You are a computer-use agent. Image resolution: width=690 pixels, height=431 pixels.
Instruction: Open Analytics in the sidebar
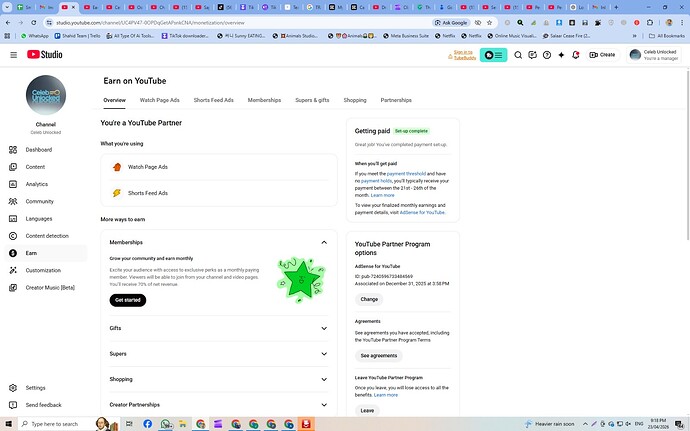37,184
